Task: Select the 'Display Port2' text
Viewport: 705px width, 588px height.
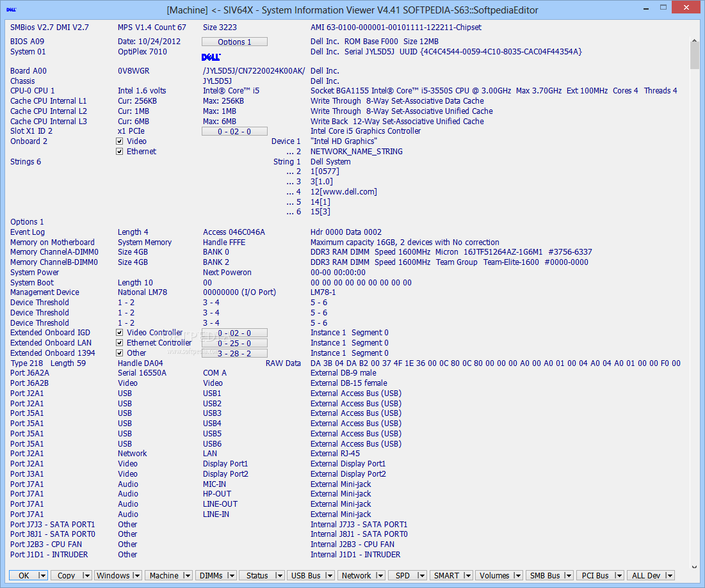Action: [x=225, y=474]
